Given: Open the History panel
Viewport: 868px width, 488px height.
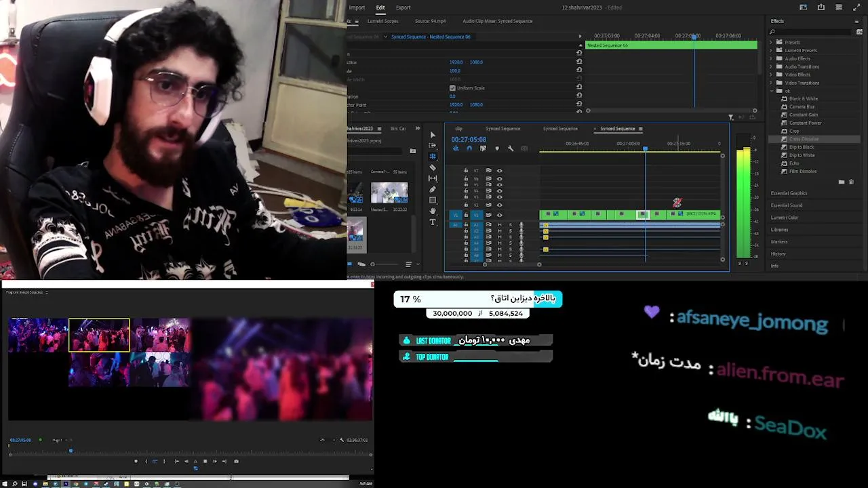Looking at the screenshot, I should click(x=778, y=254).
